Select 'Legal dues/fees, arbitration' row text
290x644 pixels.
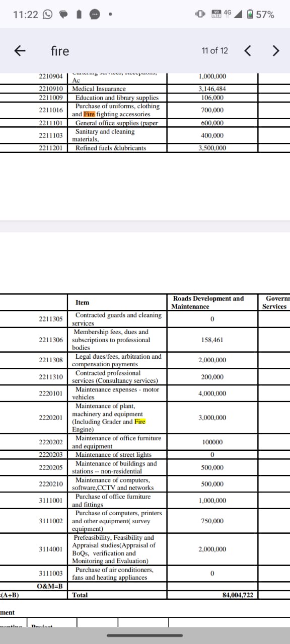coord(117,360)
